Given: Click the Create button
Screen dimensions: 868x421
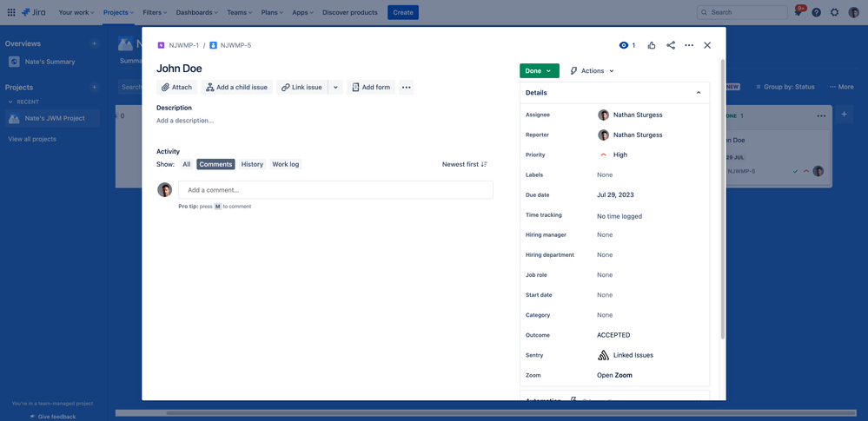Looking at the screenshot, I should [403, 12].
